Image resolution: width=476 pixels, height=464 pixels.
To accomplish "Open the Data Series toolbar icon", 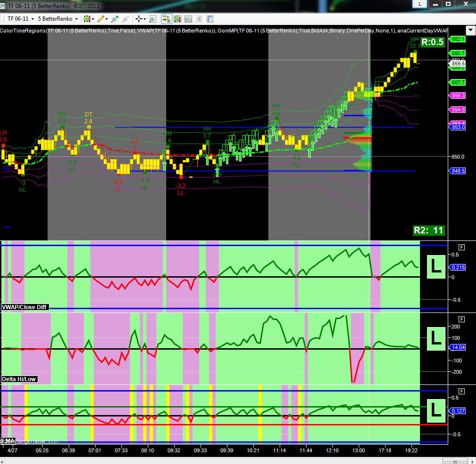I will click(x=177, y=19).
